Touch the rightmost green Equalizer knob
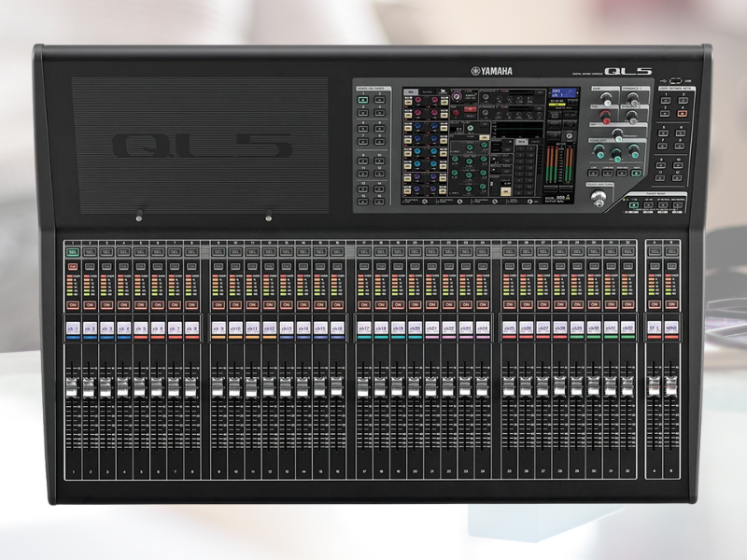The height and width of the screenshot is (560, 747). click(x=634, y=151)
